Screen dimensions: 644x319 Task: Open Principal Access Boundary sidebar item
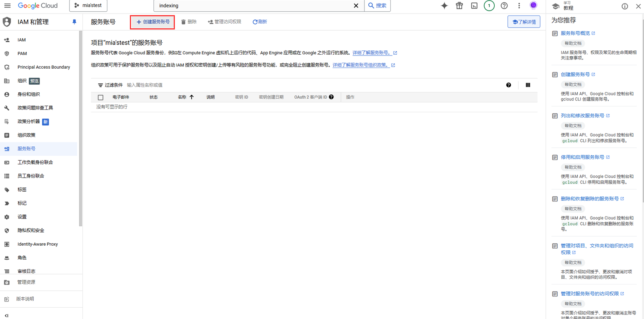coord(39,67)
